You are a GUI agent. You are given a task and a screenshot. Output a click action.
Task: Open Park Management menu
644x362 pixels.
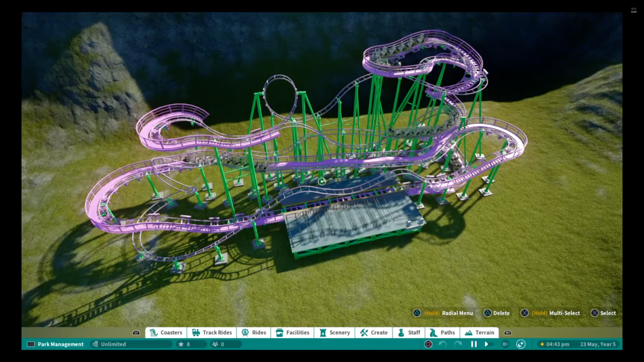(55, 344)
